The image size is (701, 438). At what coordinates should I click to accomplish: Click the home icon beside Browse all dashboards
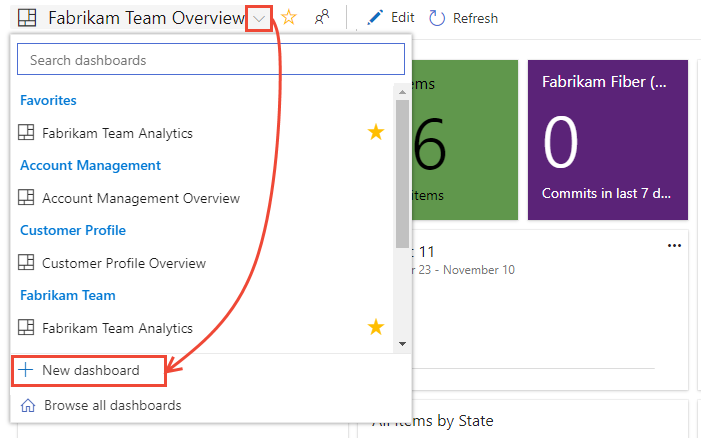(28, 405)
